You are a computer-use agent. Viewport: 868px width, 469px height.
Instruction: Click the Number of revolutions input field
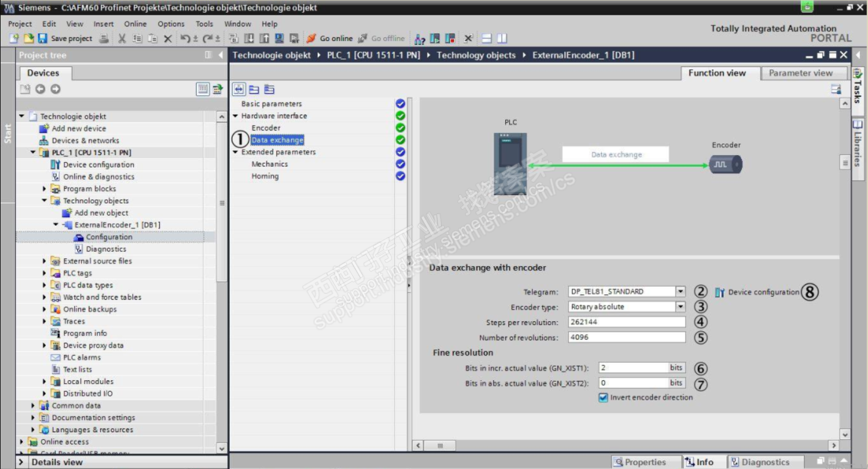(627, 337)
